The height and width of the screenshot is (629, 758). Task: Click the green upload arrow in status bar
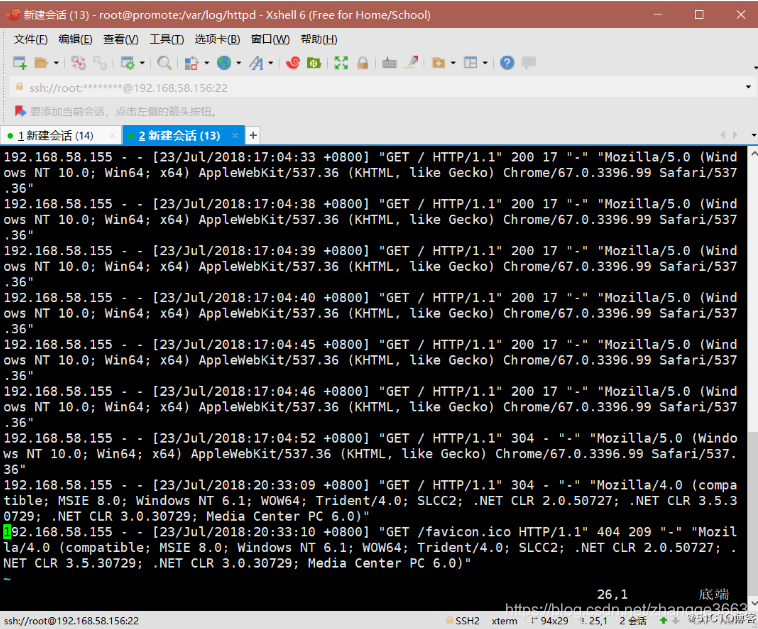pyautogui.click(x=663, y=620)
